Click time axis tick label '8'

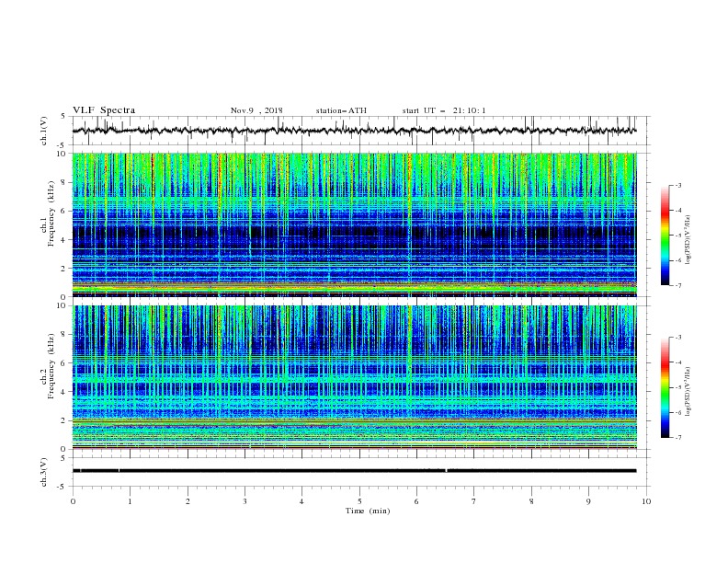[531, 501]
